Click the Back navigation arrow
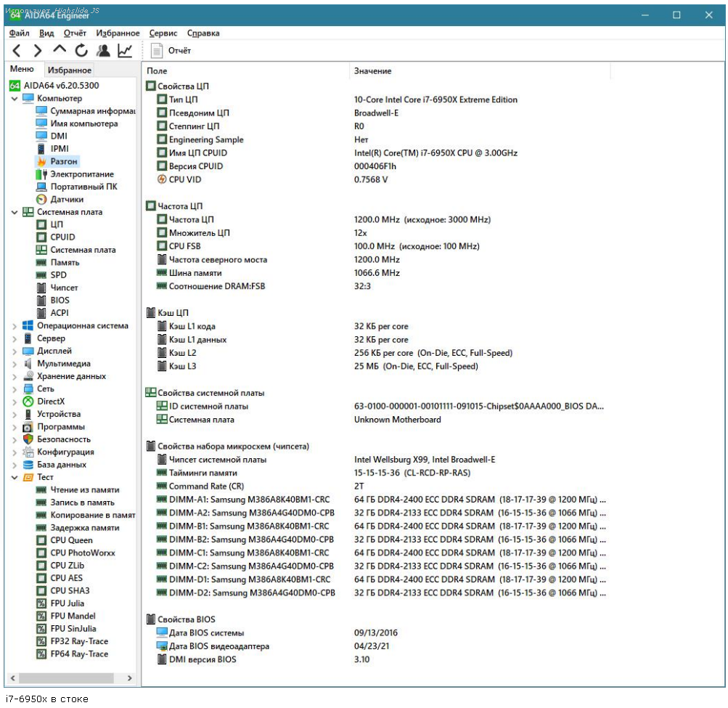Image resolution: width=728 pixels, height=708 pixels. click(x=17, y=51)
